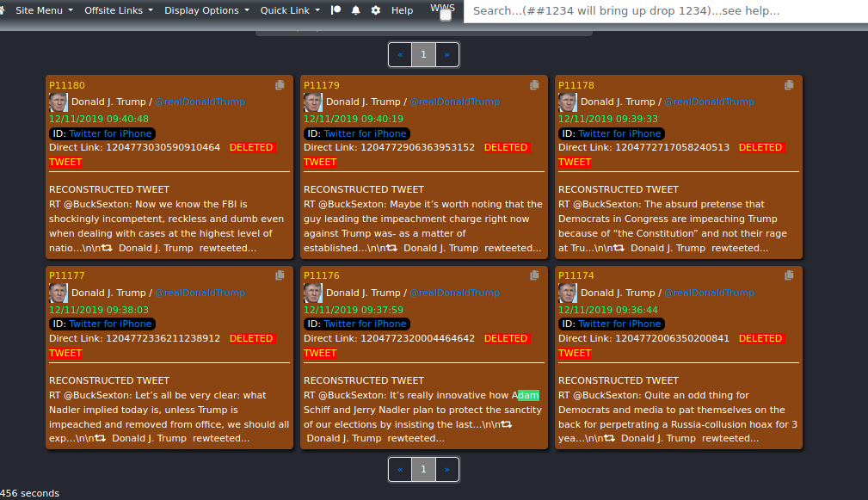Go to previous page in bottom pagination
The image size is (868, 500).
point(400,469)
